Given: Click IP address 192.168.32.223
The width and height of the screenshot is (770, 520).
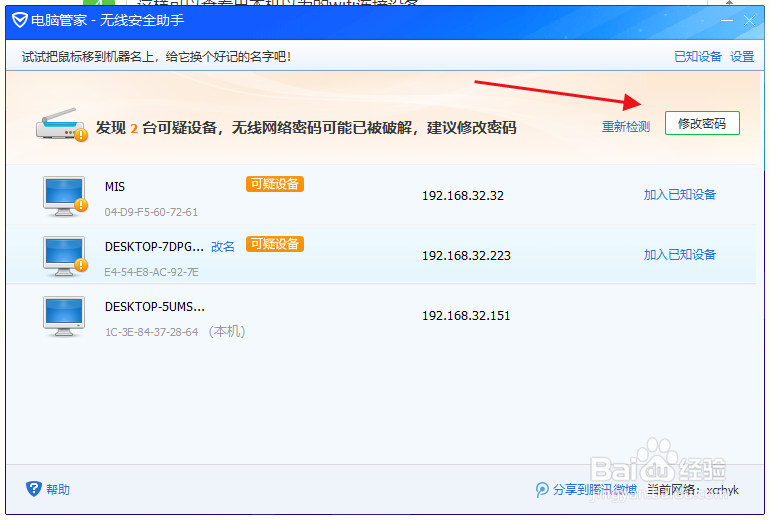Looking at the screenshot, I should pos(466,255).
